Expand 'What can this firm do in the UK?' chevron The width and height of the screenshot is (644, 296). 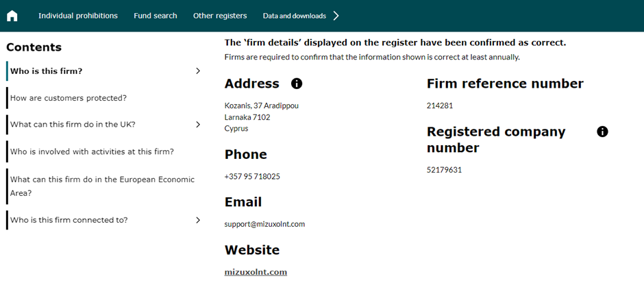pyautogui.click(x=198, y=125)
